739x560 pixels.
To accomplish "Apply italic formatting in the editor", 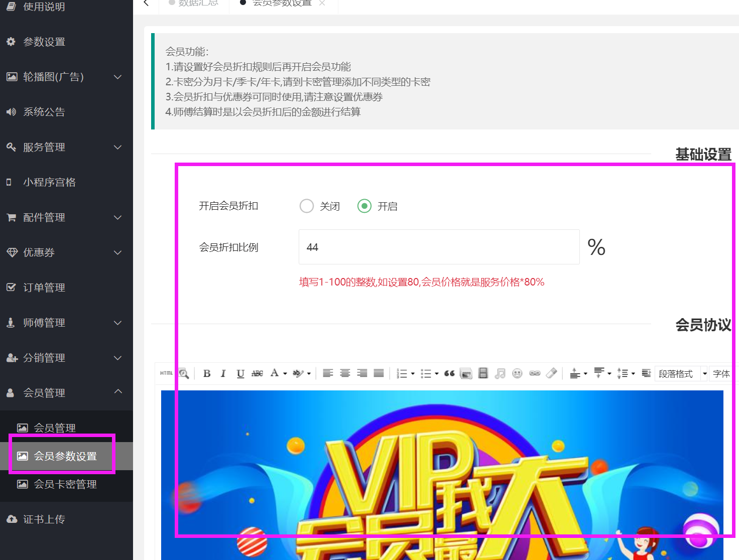I will tap(223, 373).
